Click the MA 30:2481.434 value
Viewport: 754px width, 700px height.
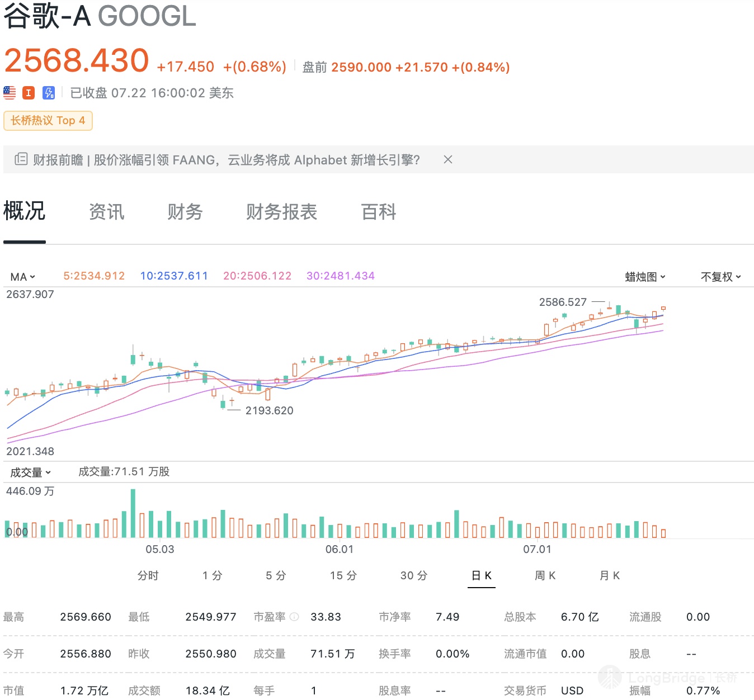tap(341, 276)
